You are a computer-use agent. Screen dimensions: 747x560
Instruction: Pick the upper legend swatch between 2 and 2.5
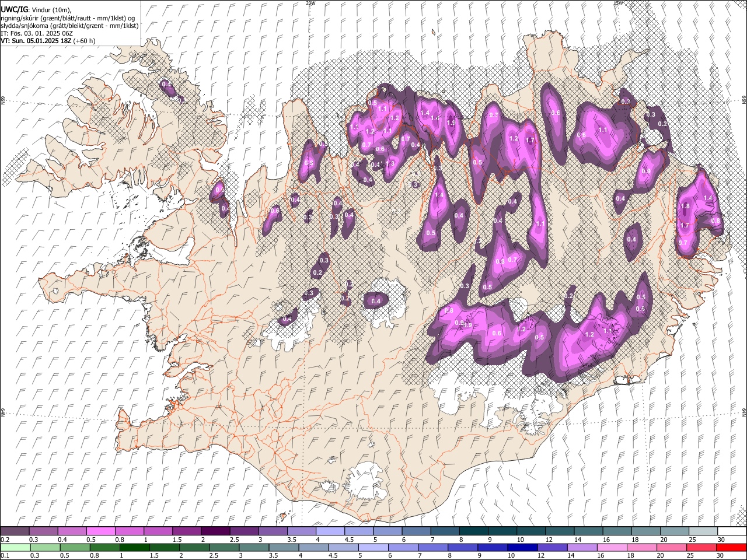coord(215,531)
